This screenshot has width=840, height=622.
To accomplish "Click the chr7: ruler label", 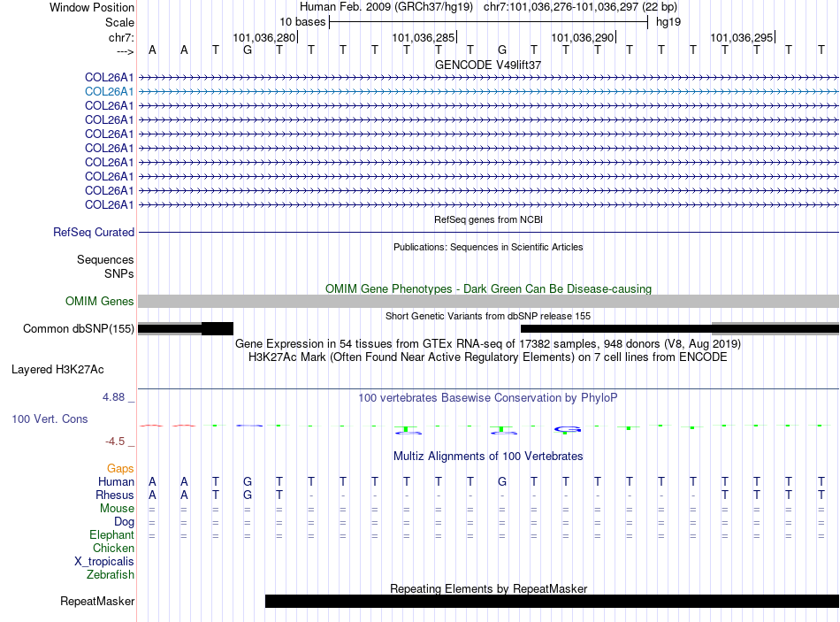I will point(121,37).
